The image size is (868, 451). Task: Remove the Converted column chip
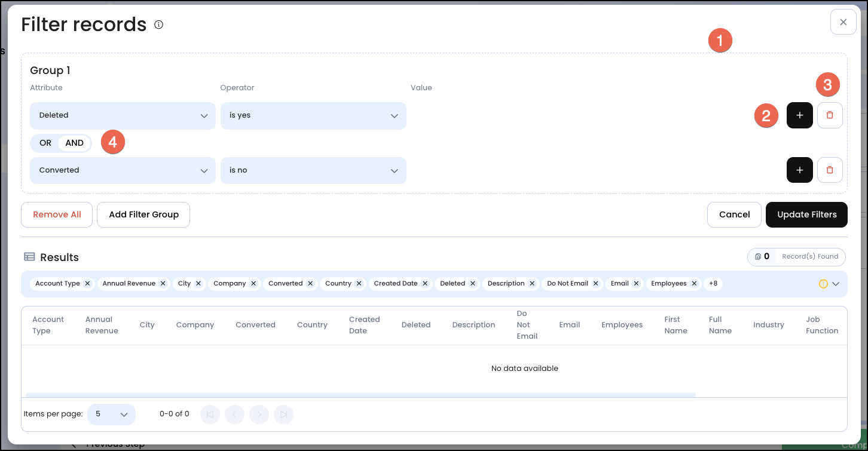(310, 284)
